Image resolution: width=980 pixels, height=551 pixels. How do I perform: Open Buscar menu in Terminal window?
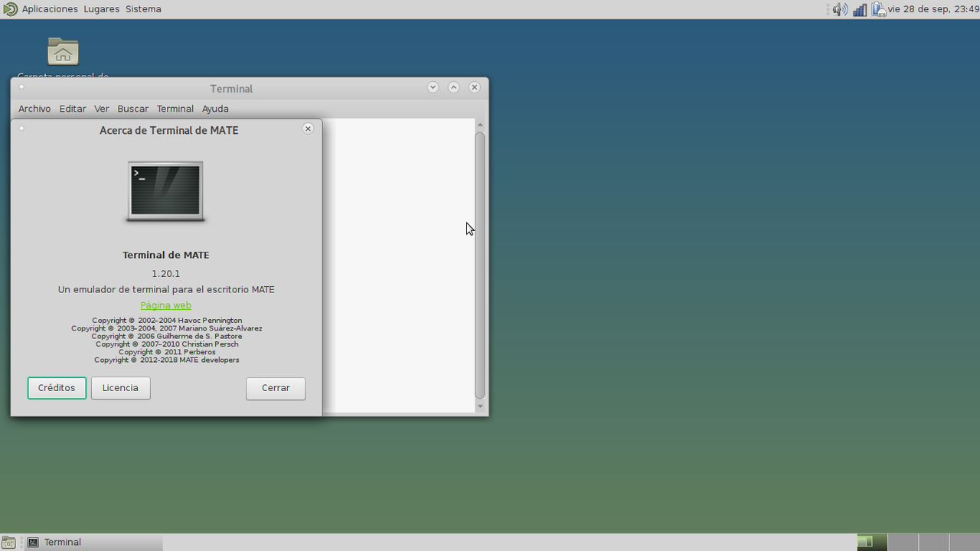pos(132,109)
